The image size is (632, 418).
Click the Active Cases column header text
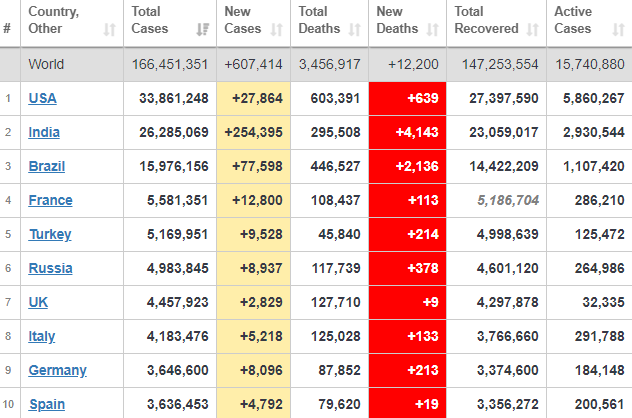573,20
